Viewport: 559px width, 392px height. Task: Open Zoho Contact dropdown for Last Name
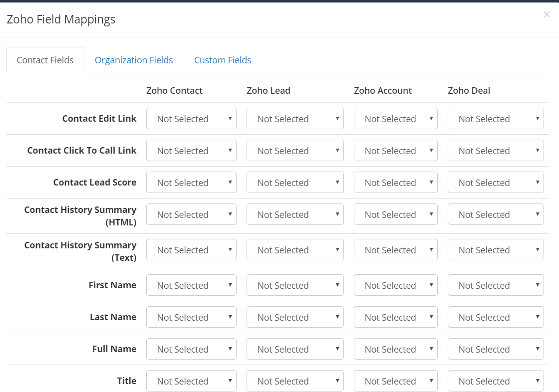(x=192, y=317)
